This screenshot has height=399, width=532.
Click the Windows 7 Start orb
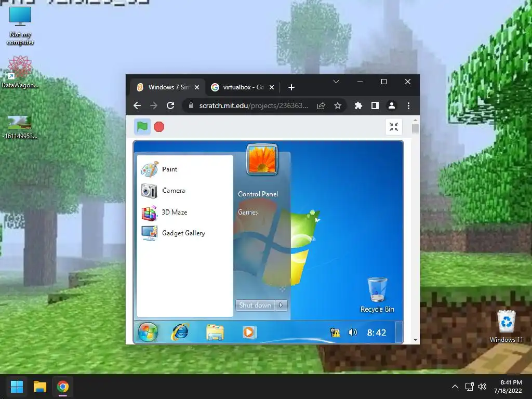click(148, 332)
